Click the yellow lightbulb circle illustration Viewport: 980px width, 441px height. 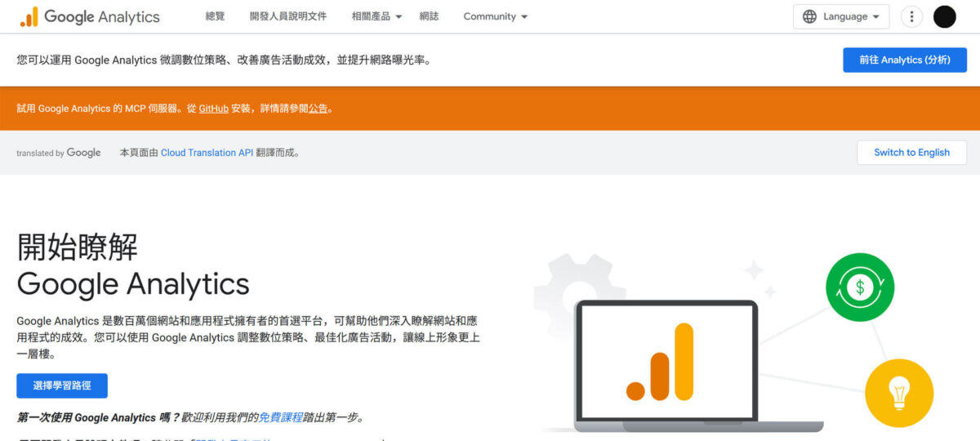899,393
